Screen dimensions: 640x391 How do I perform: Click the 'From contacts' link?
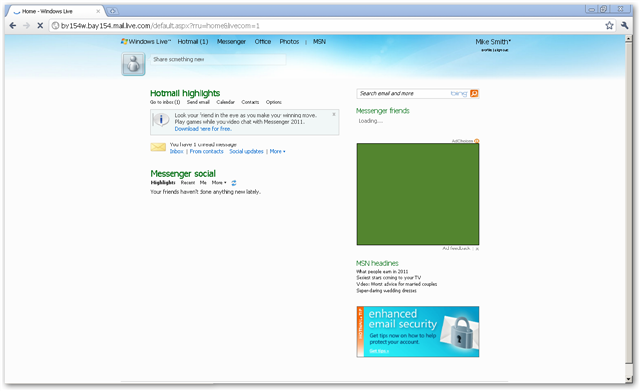point(207,151)
